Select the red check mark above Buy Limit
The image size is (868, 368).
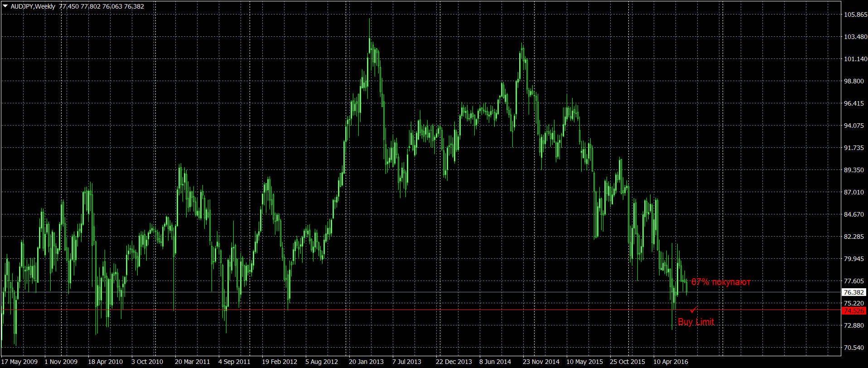[694, 310]
